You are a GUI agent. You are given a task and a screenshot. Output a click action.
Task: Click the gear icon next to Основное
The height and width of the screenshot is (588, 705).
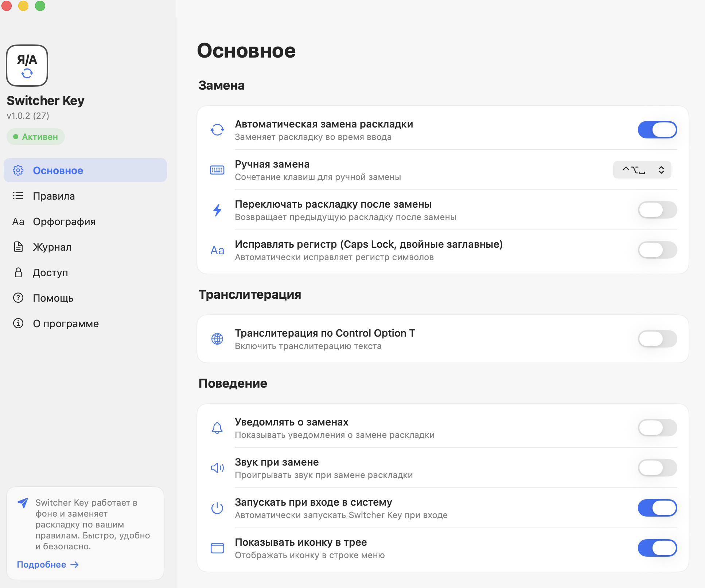pyautogui.click(x=18, y=170)
